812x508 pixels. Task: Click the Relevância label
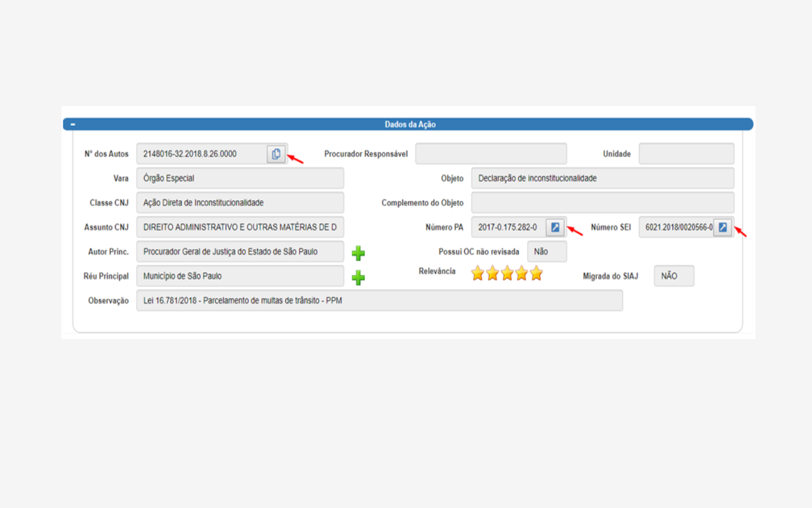(437, 271)
